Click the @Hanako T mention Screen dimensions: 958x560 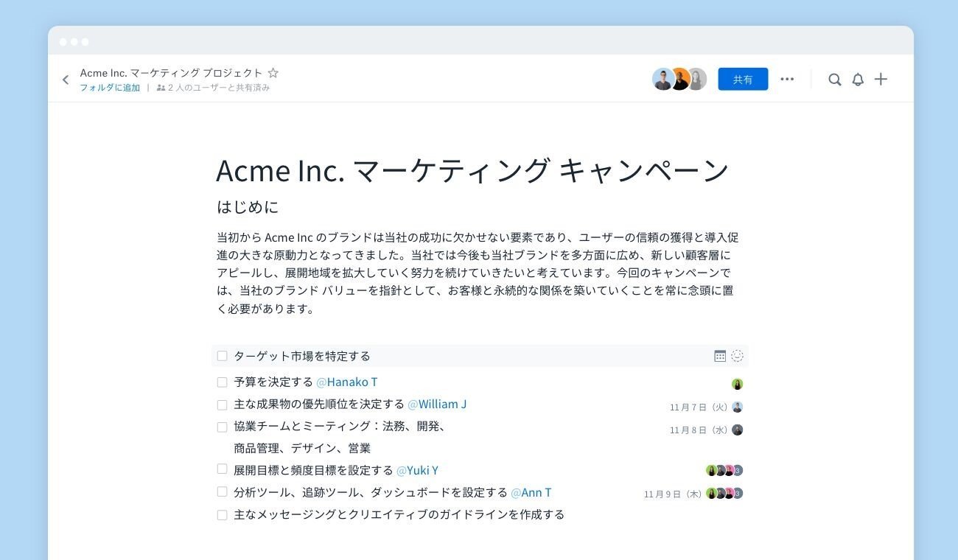click(346, 382)
